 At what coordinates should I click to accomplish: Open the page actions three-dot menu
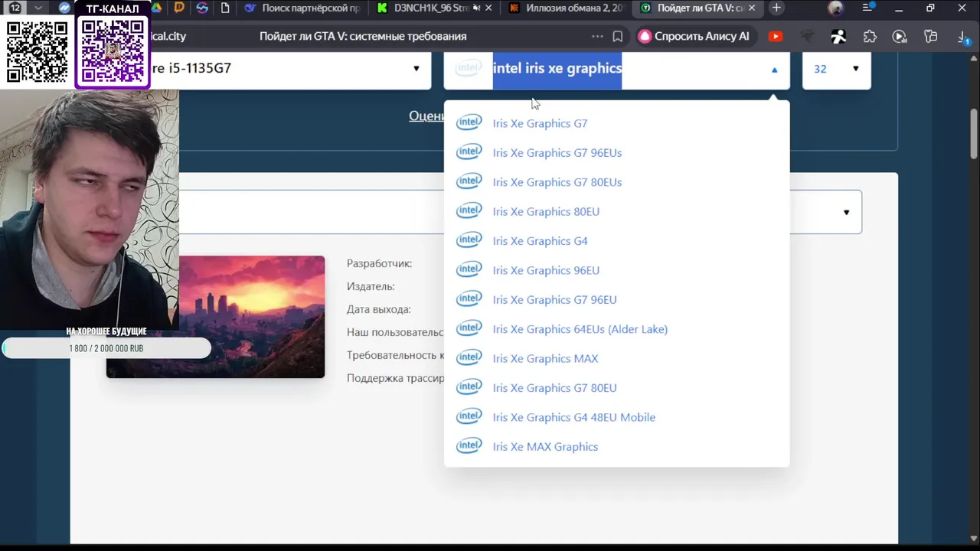[597, 36]
